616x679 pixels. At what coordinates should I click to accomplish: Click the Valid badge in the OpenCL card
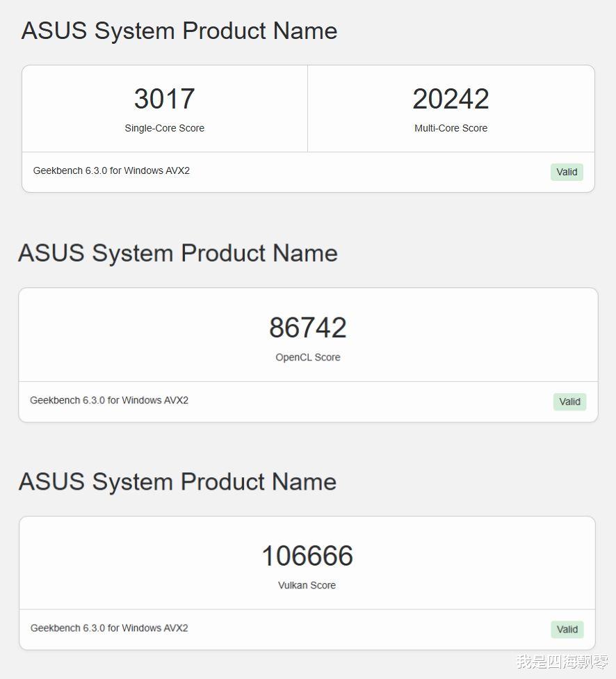click(x=569, y=401)
